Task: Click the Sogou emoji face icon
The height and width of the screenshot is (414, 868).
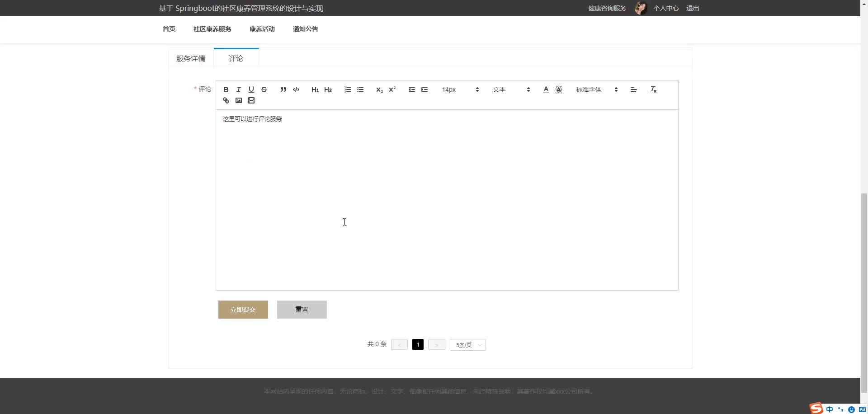Action: coord(851,409)
